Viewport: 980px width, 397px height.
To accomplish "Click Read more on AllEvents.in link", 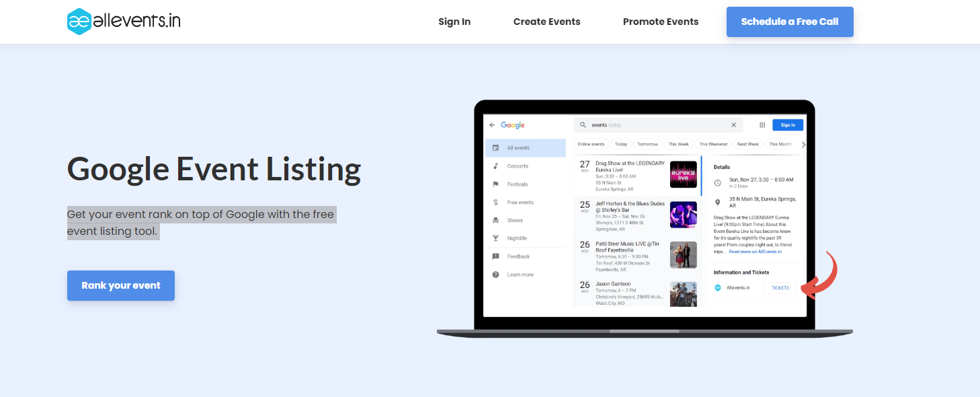I will click(x=756, y=252).
